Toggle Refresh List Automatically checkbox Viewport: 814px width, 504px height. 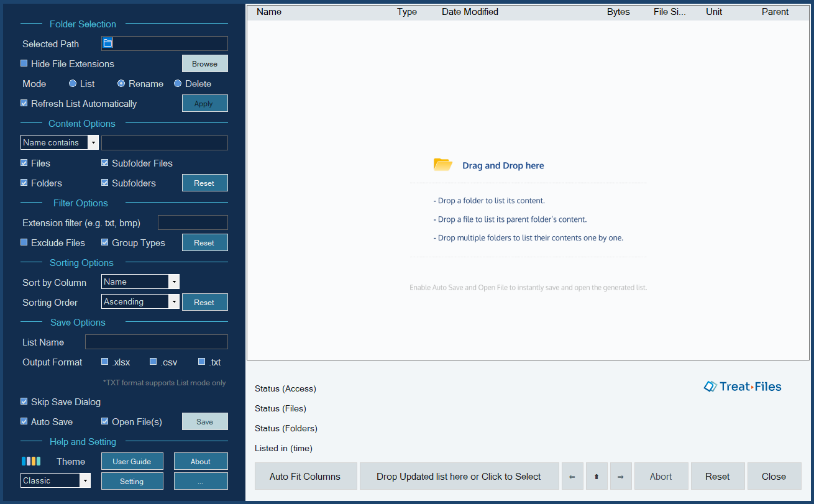click(24, 103)
